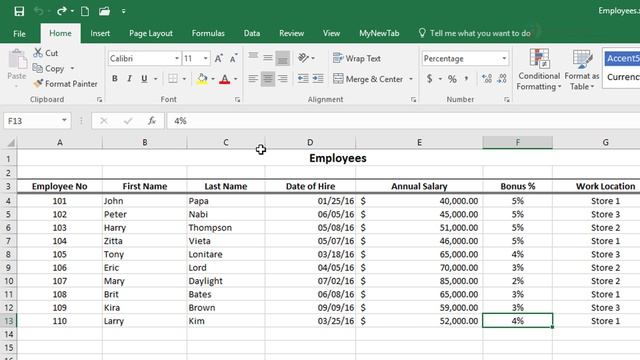Select column F header
Image resolution: width=640 pixels, height=360 pixels.
pos(518,142)
